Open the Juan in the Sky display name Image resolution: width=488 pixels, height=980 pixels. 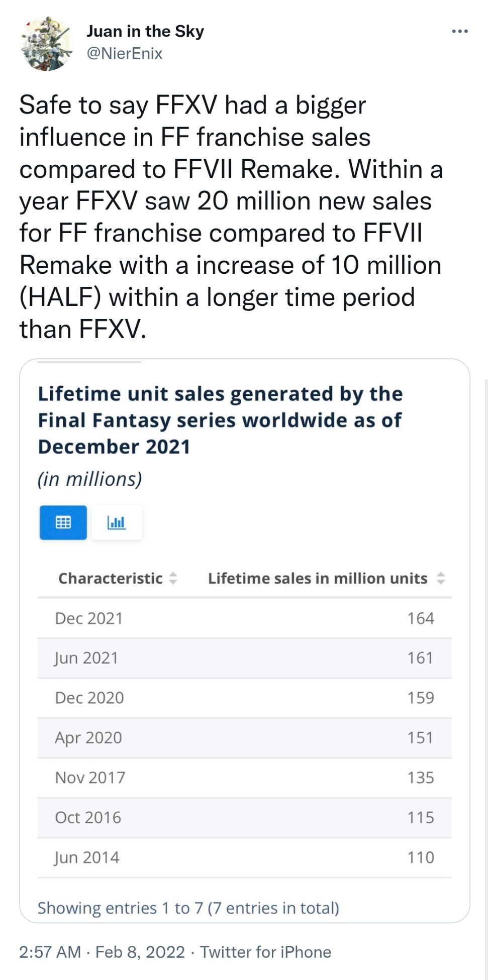pos(145,31)
